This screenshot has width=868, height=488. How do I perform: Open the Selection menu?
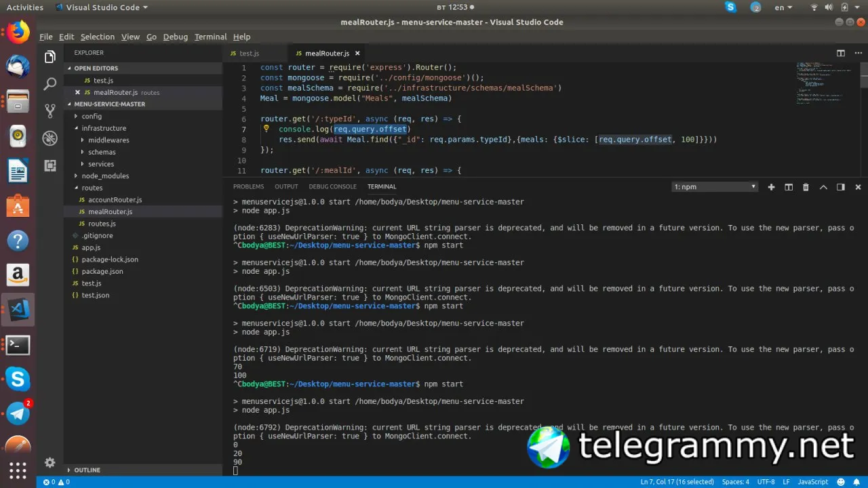click(98, 37)
